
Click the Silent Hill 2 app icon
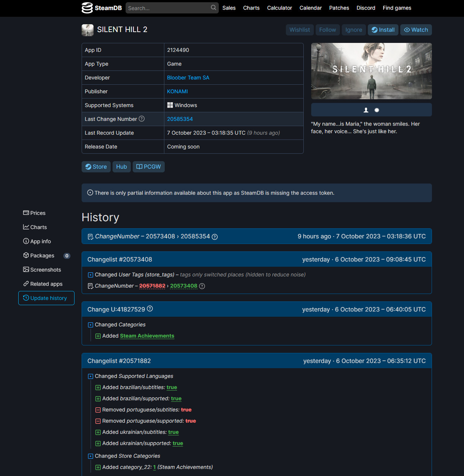click(x=88, y=30)
